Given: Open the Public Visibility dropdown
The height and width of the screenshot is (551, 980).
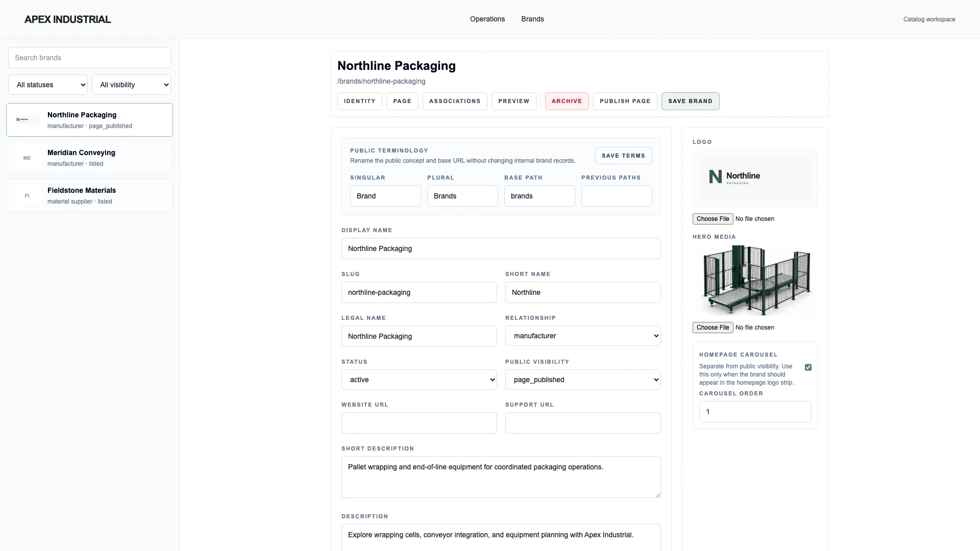Looking at the screenshot, I should click(583, 380).
